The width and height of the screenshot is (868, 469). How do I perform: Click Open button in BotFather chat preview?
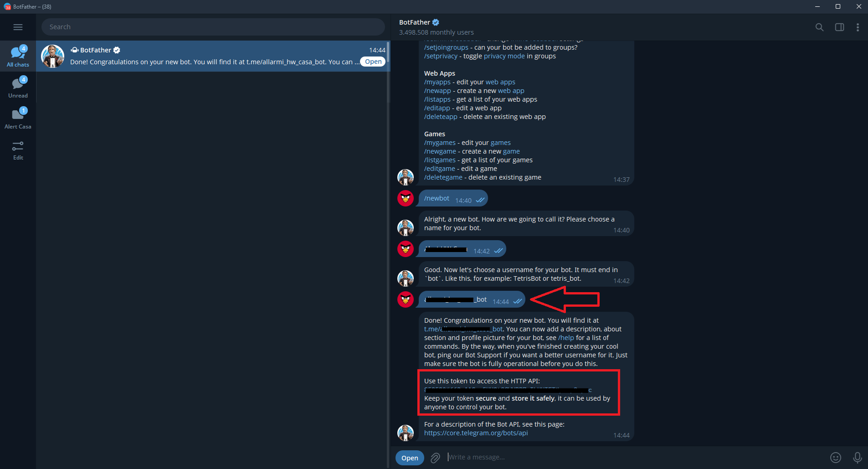(373, 62)
